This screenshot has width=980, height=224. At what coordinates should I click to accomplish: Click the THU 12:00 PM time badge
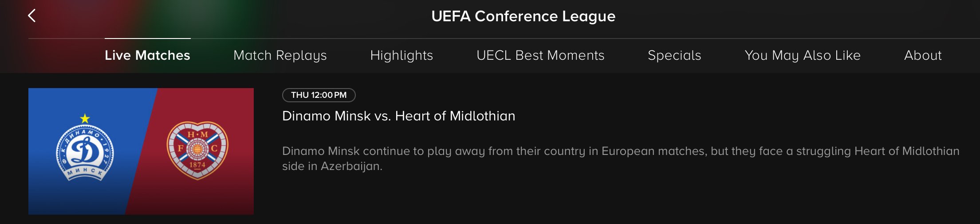[x=319, y=95]
